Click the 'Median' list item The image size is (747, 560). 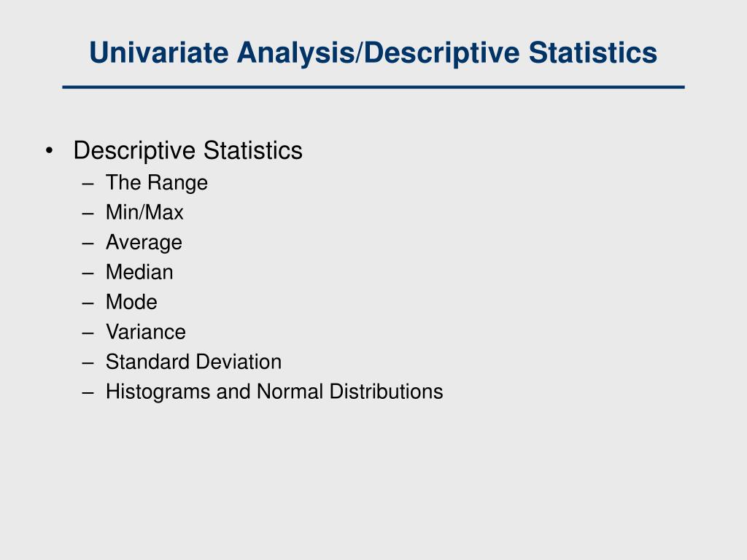(x=139, y=272)
